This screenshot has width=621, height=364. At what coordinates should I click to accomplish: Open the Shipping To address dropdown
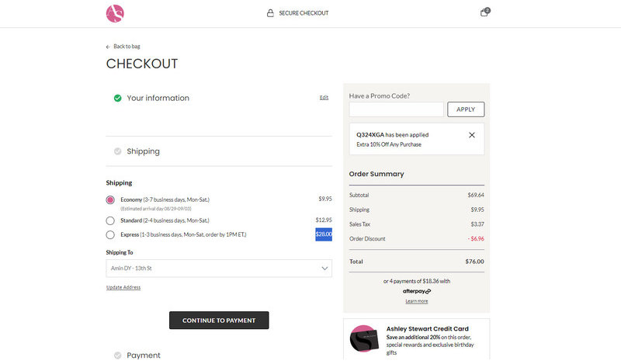tap(218, 268)
